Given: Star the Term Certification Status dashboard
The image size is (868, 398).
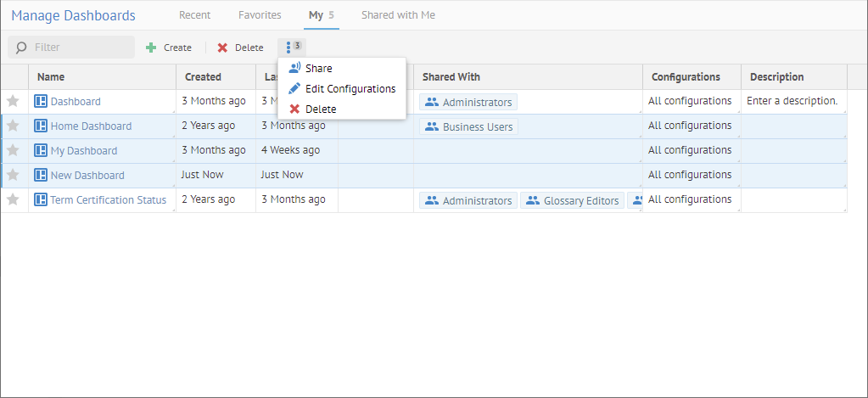Looking at the screenshot, I should pos(13,199).
